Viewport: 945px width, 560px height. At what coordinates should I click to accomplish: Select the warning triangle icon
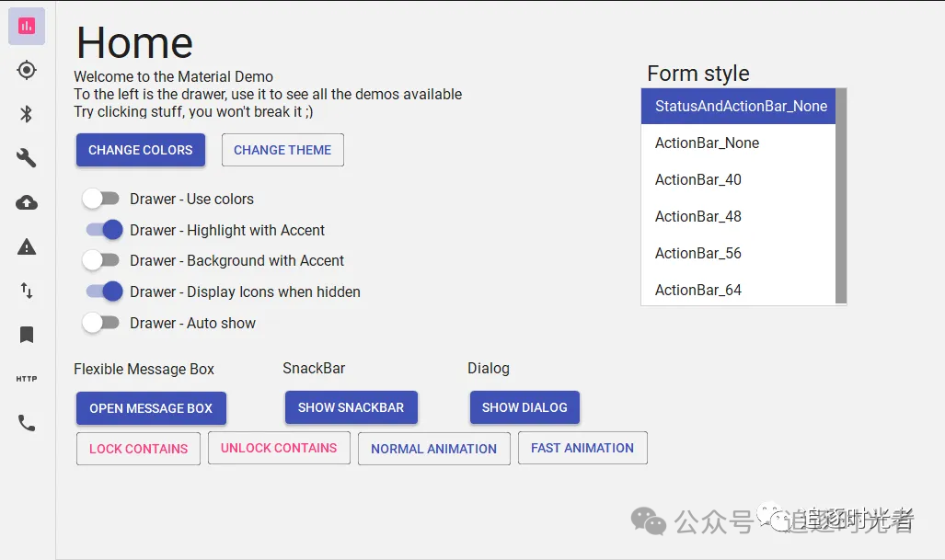(x=27, y=246)
